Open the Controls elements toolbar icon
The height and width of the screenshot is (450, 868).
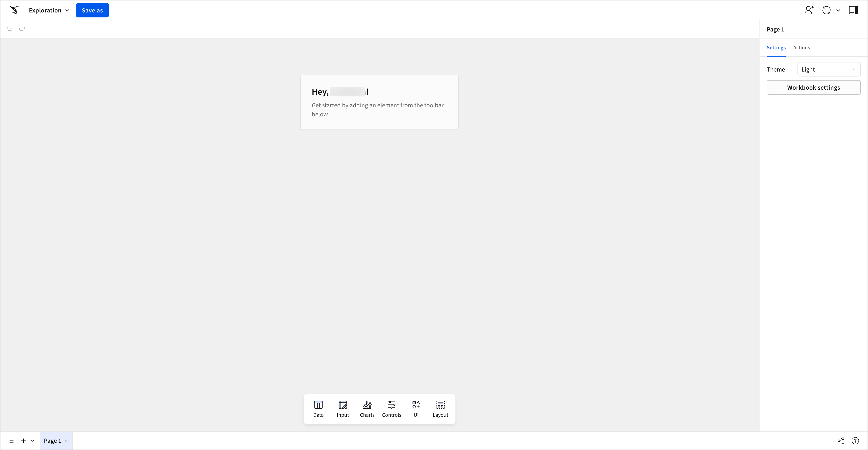coord(392,409)
